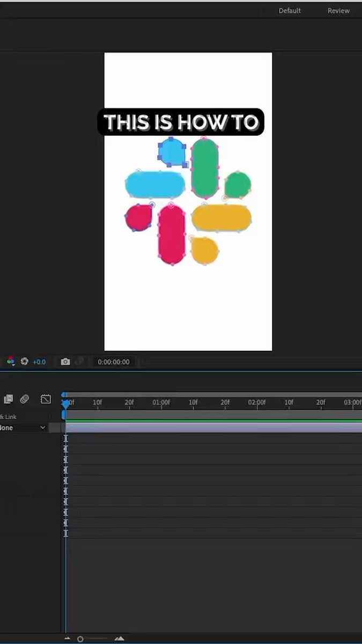Screen dimensions: 362x644
Task: Click the 0:00:00:00 preview time display
Action: tap(114, 362)
